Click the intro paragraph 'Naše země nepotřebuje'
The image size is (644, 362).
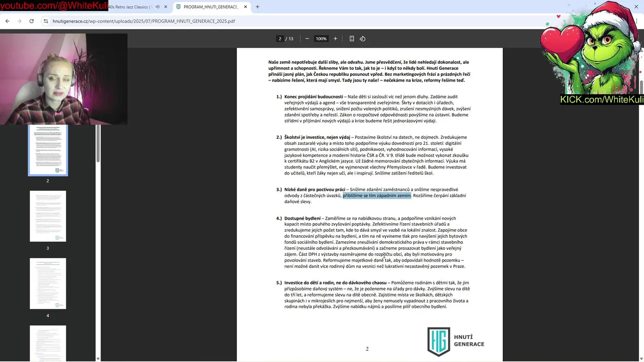click(x=369, y=71)
